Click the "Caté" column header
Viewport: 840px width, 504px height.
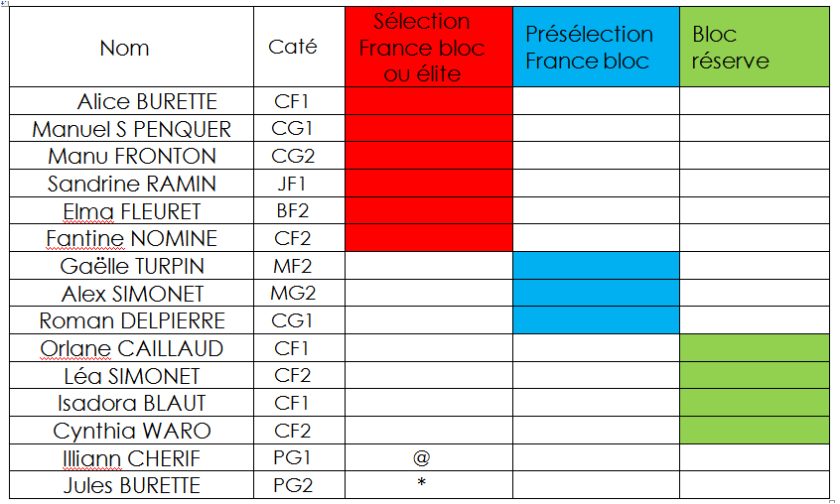tap(293, 47)
